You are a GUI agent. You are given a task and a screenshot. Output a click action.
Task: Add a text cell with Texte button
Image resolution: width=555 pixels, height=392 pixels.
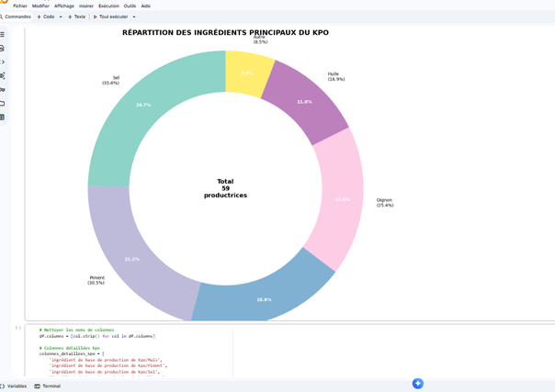[76, 17]
